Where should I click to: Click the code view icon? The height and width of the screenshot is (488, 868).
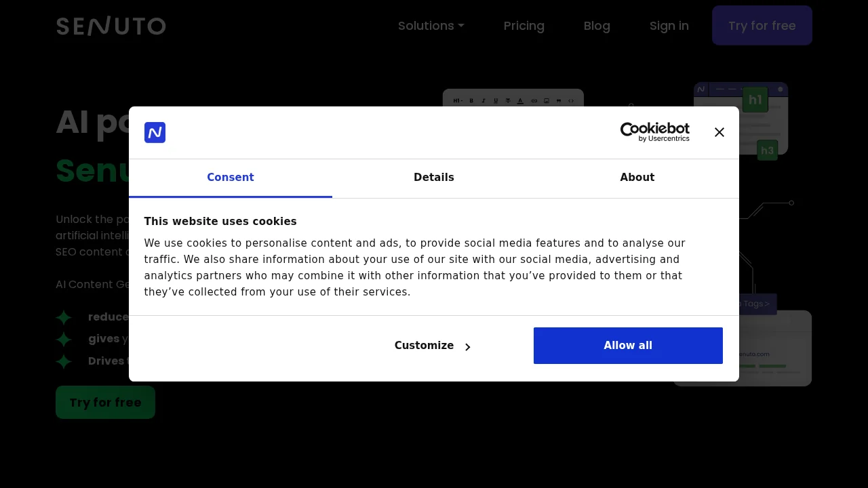click(x=571, y=100)
